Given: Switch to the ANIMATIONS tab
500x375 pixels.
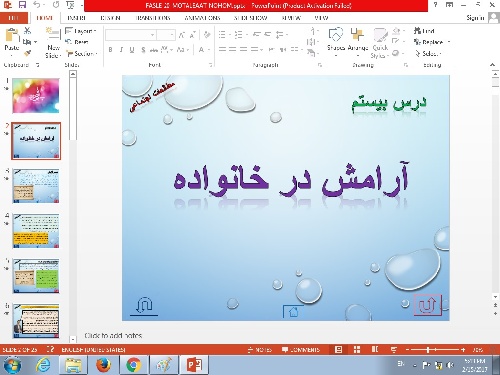Looking at the screenshot, I should pyautogui.click(x=202, y=18).
